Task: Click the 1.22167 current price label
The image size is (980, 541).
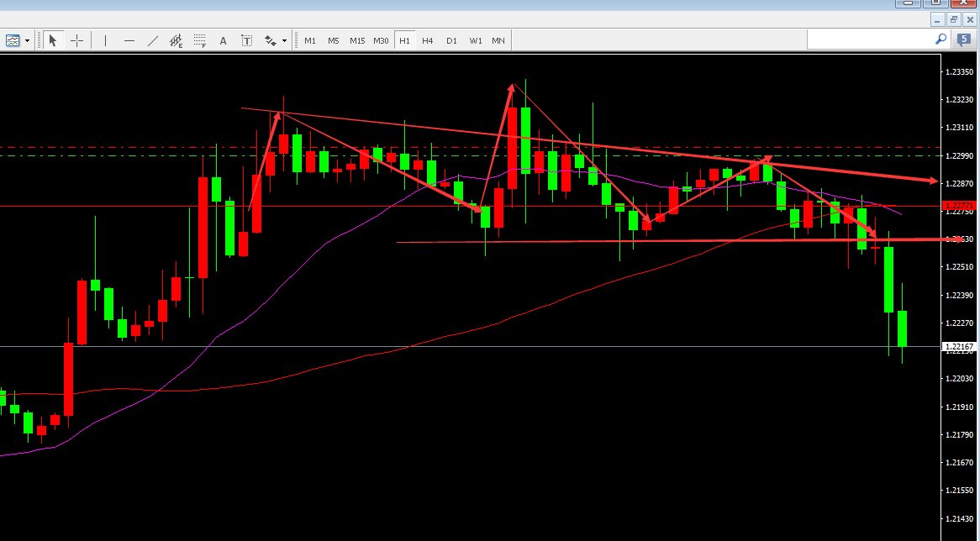Action: [x=959, y=347]
